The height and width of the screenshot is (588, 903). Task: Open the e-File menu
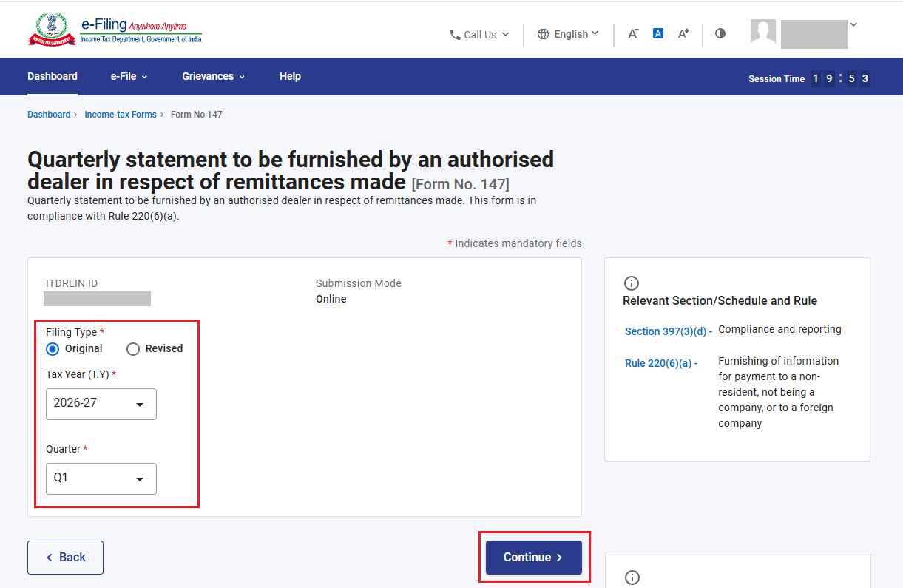point(129,76)
